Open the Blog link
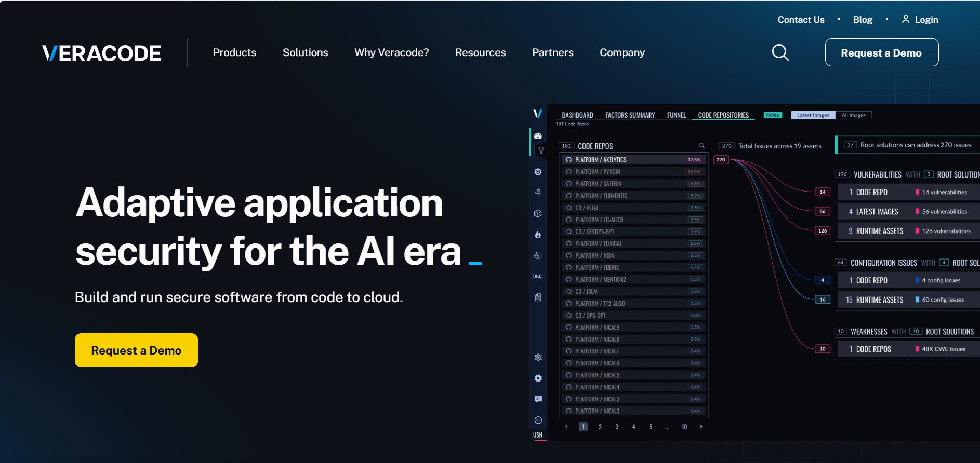 click(863, 20)
